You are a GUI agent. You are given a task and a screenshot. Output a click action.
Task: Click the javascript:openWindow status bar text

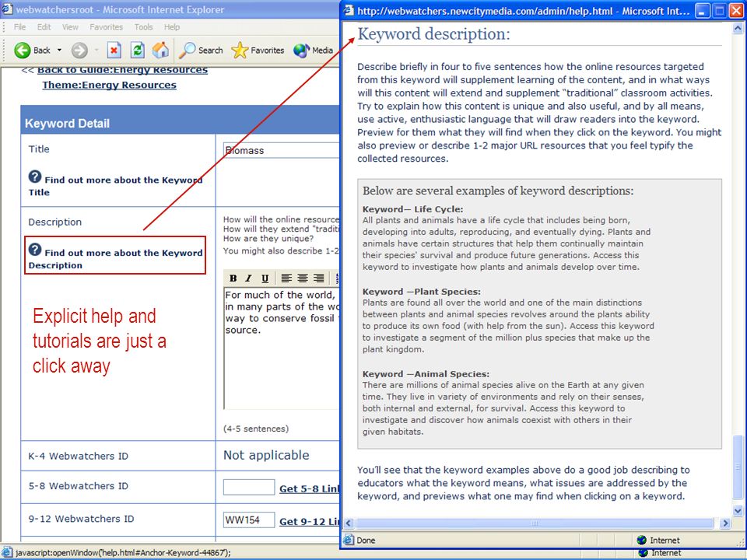[124, 552]
